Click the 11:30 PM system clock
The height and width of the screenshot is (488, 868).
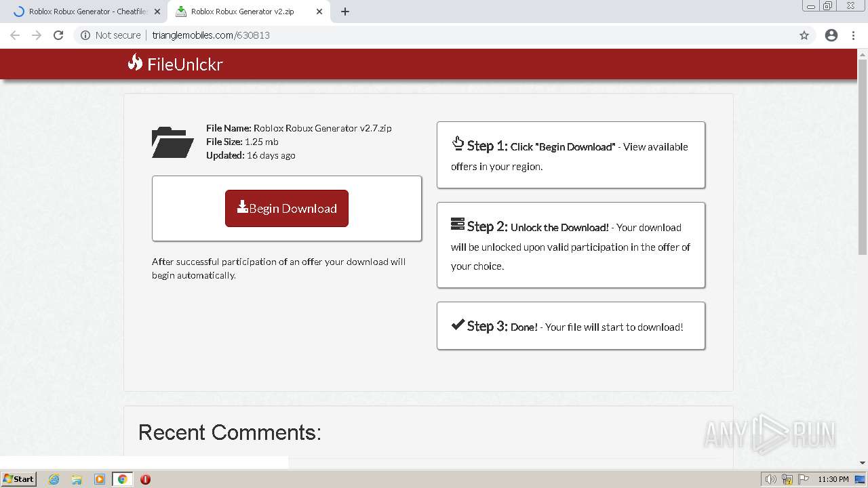[x=833, y=479]
